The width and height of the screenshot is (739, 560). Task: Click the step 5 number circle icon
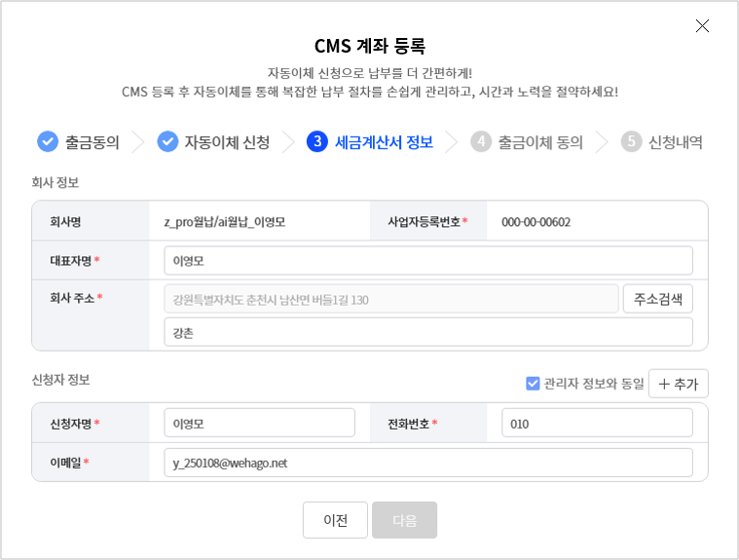pyautogui.click(x=632, y=142)
